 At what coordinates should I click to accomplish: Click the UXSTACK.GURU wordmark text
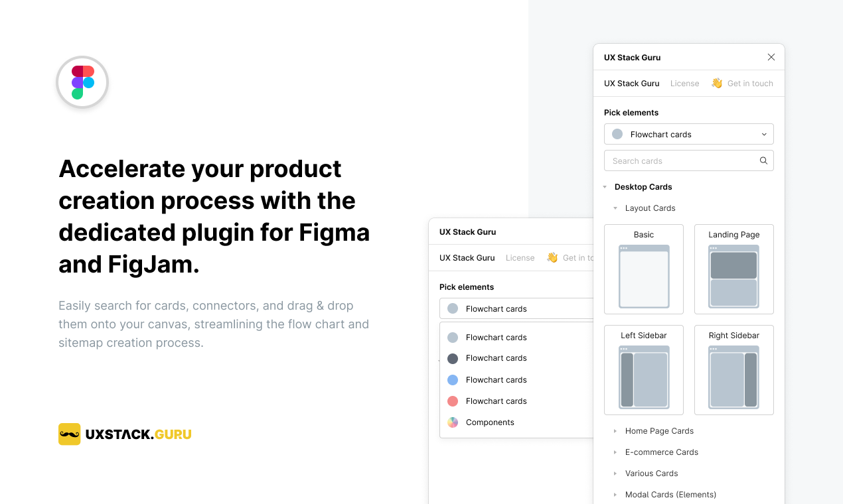coord(139,435)
